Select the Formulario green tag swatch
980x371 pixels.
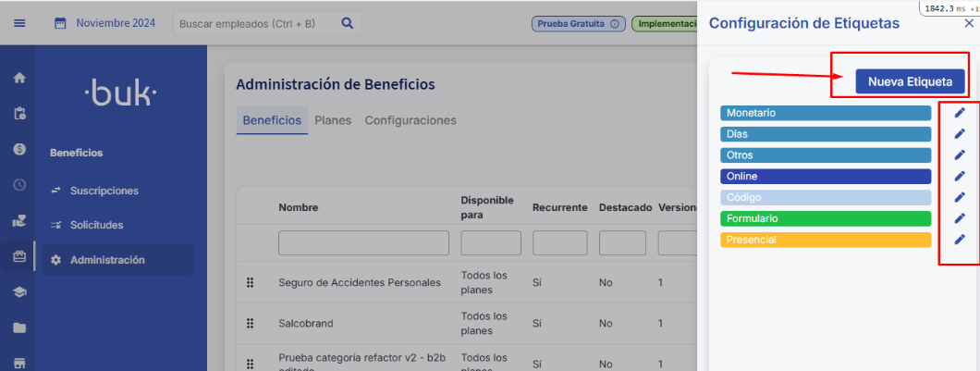click(826, 218)
